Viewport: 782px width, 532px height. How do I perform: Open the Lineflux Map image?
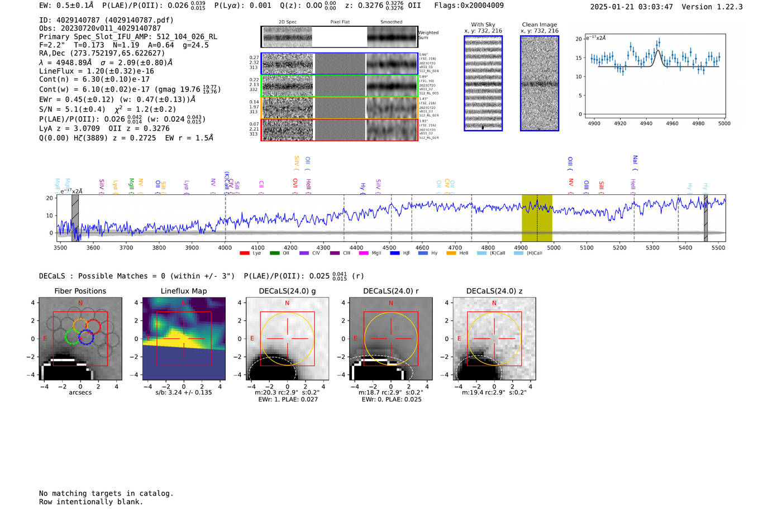[184, 339]
